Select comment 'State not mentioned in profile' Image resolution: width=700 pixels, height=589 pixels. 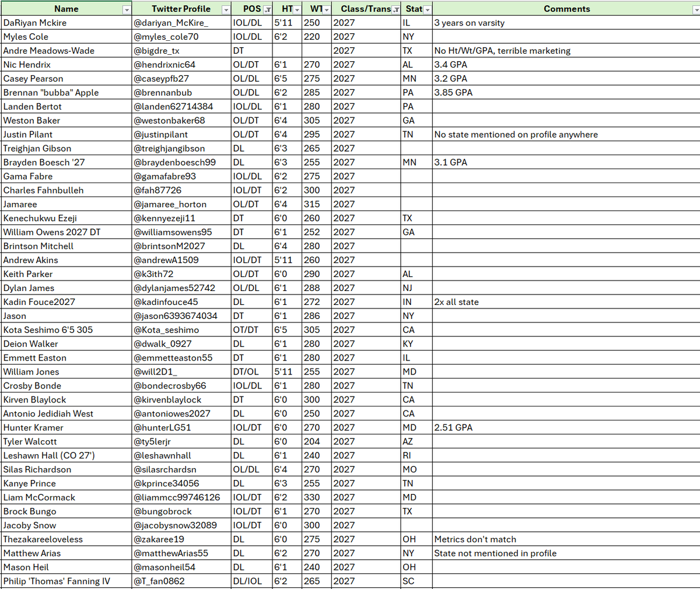566,553
